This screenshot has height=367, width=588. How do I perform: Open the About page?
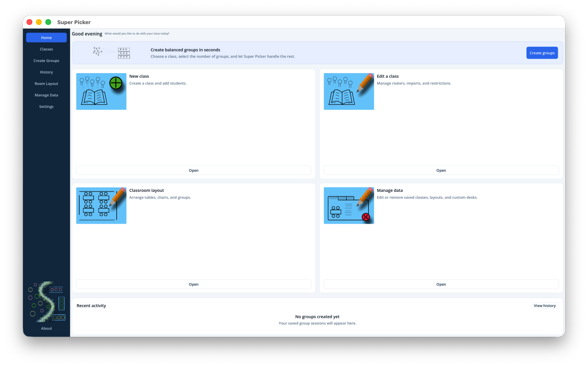pos(47,328)
